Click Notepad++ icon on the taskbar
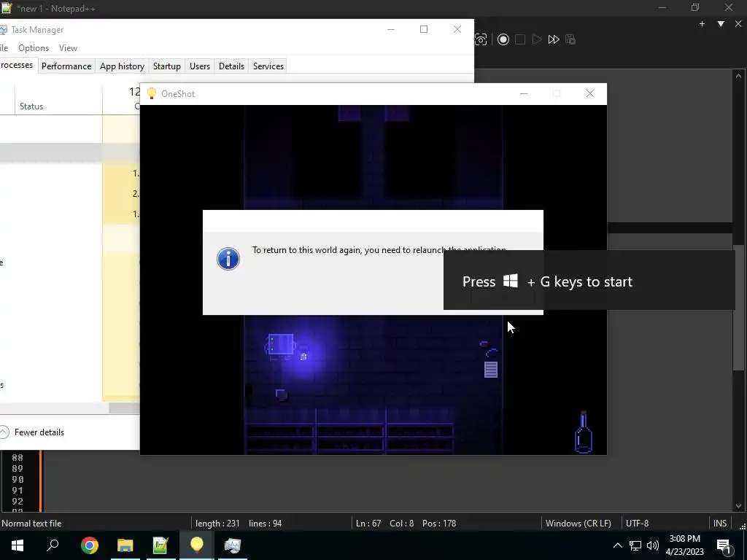 pyautogui.click(x=160, y=545)
